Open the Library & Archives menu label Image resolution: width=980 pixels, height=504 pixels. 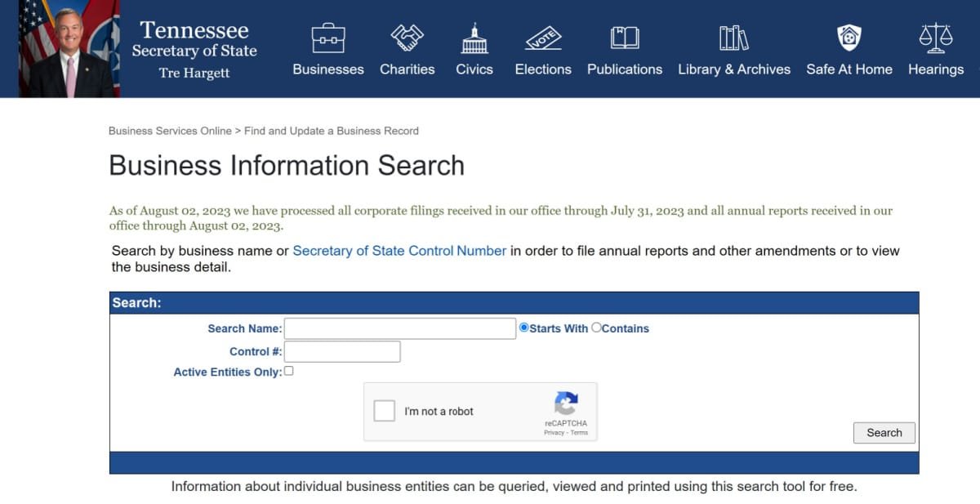(734, 69)
